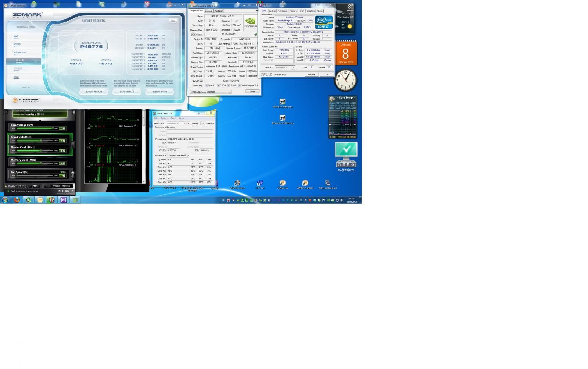Click OK button in CPU-Z
Screen dimensions: 588x369
(x=327, y=74)
